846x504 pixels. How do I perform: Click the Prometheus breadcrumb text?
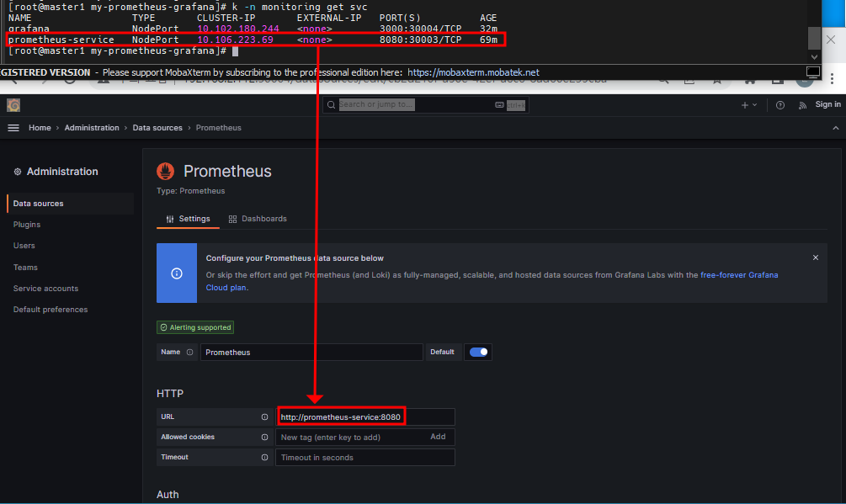coord(219,128)
